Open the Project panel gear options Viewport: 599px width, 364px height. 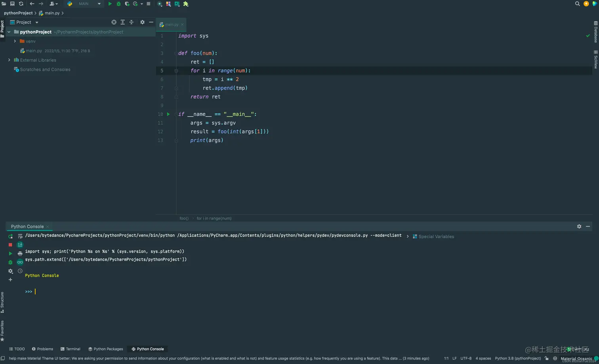pos(142,22)
